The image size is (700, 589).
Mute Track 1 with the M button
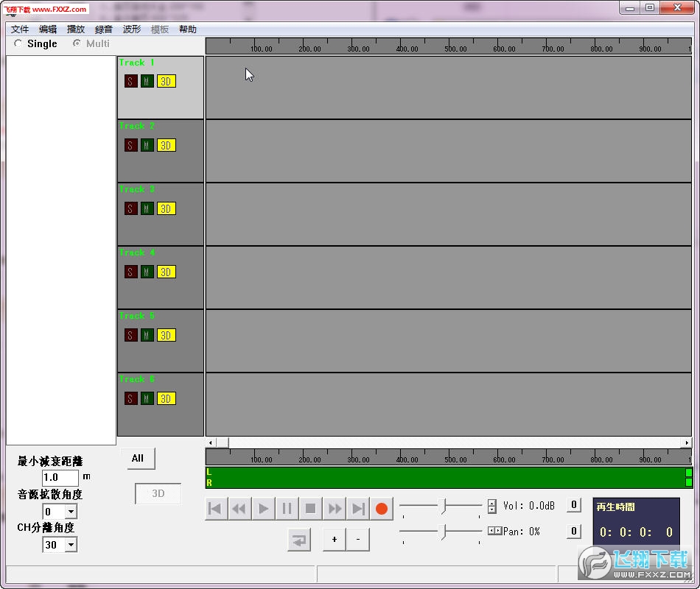click(147, 81)
